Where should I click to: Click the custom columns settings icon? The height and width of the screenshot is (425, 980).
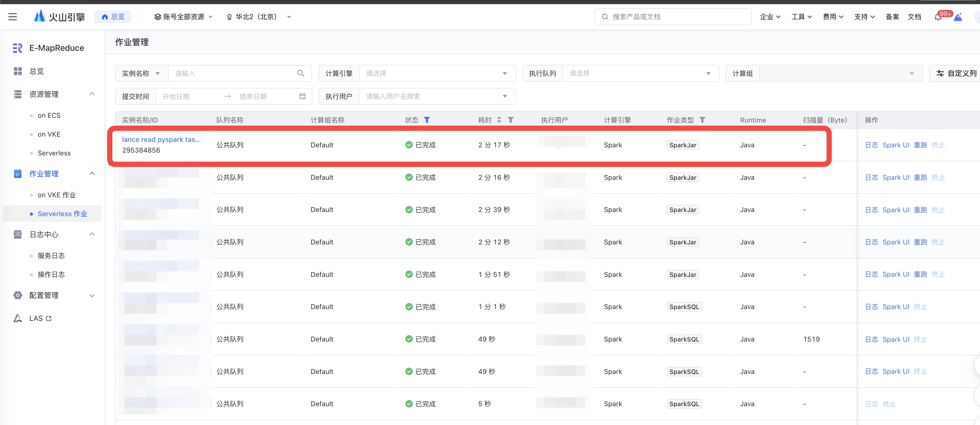(940, 73)
